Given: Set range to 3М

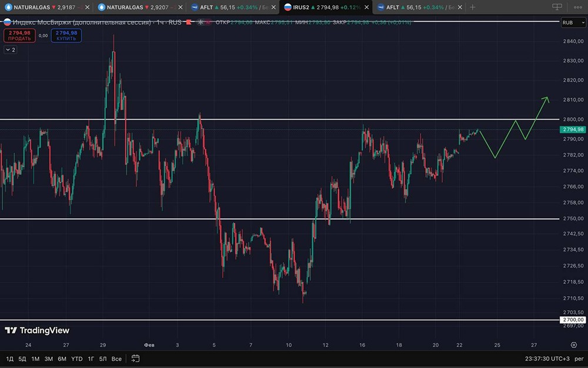Looking at the screenshot, I should [x=49, y=359].
